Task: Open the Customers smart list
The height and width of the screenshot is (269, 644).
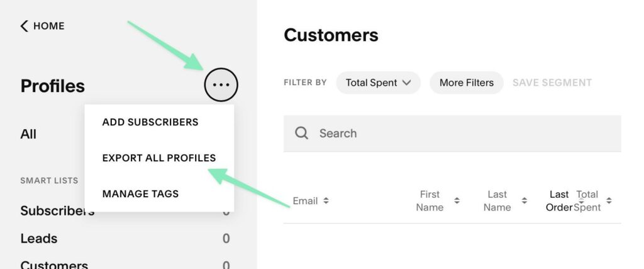Action: (54, 265)
